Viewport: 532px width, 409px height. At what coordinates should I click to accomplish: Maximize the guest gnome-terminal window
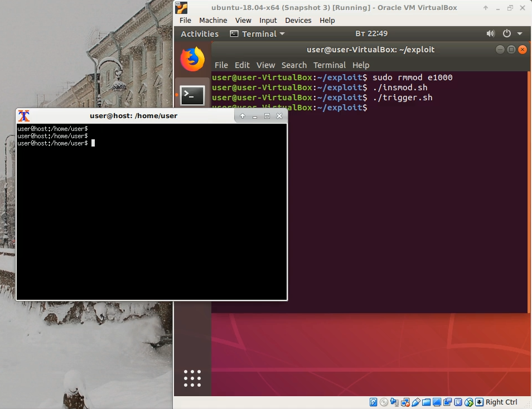[511, 50]
